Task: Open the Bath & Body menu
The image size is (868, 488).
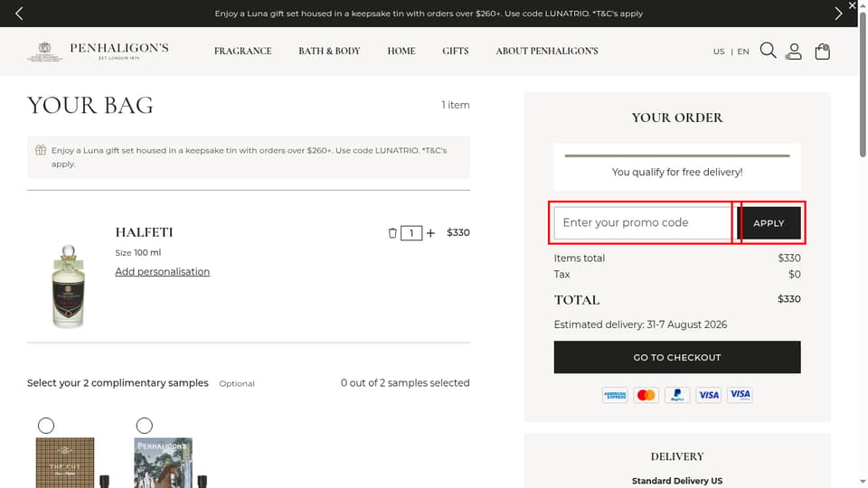Action: pos(329,51)
